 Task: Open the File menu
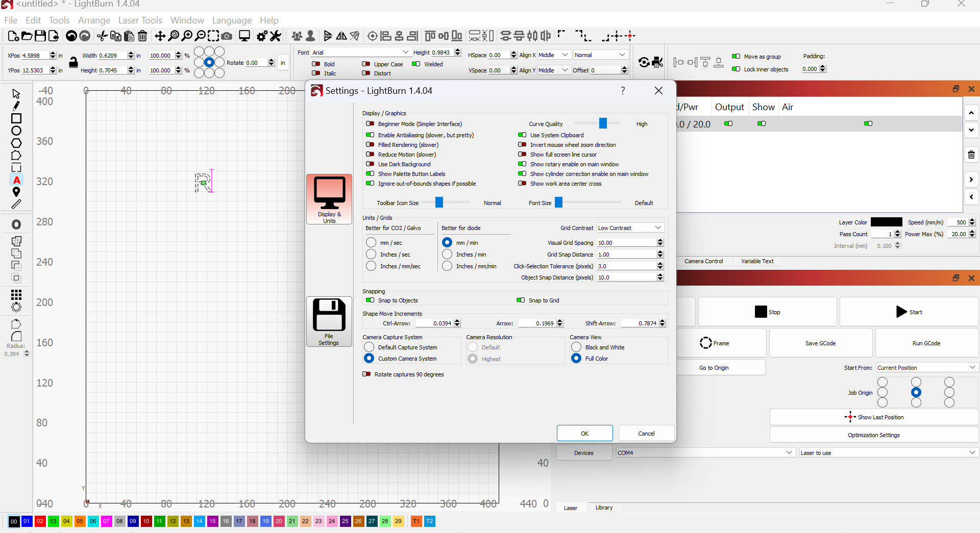pyautogui.click(x=11, y=20)
